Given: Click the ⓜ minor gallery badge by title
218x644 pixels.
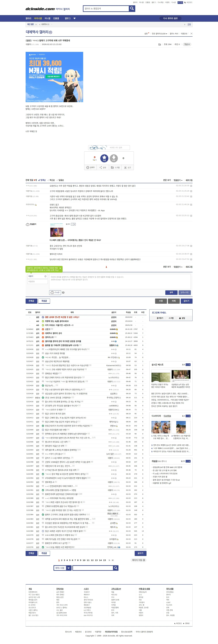Looking at the screenshot, I should tap(51, 32).
